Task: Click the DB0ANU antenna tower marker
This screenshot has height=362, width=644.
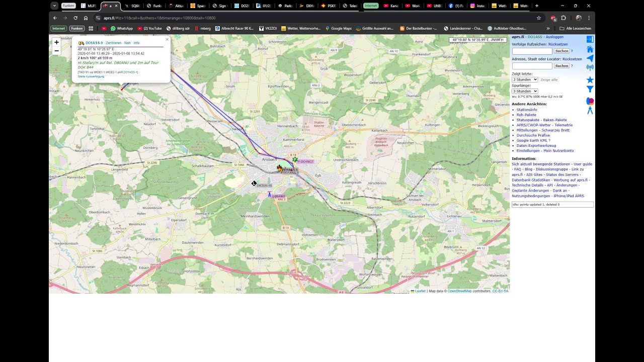Action: (269, 194)
